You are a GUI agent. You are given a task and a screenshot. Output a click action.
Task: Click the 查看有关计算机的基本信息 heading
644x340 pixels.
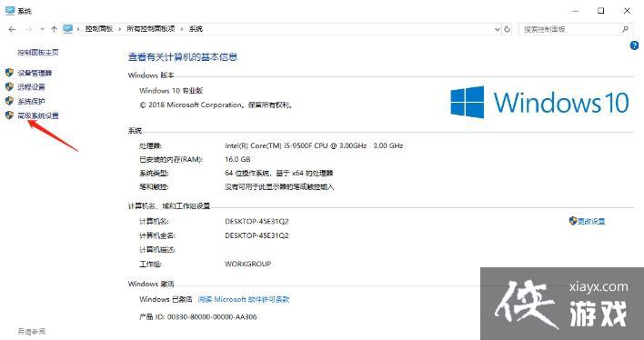coord(183,57)
